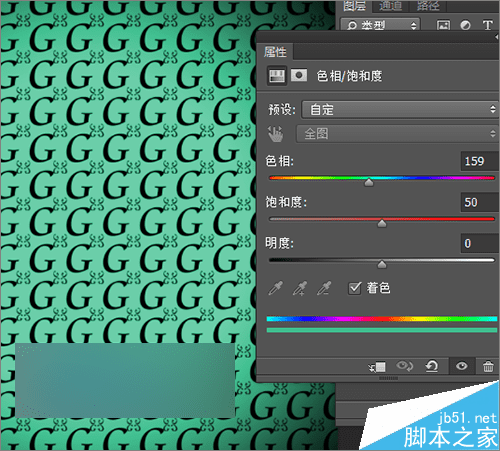Filter layers by adjustment layer icon

465,25
